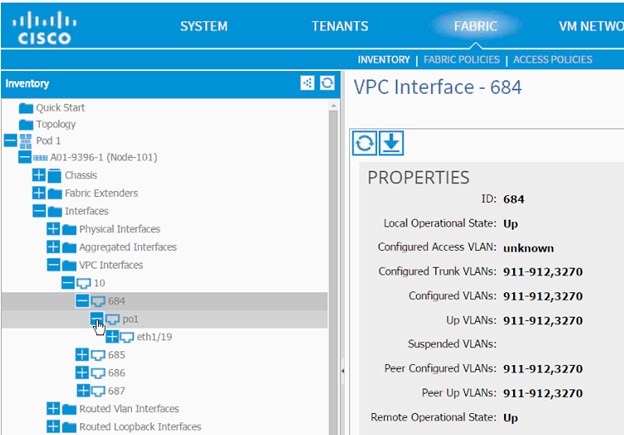The height and width of the screenshot is (435, 624).
Task: Click the ID value 684
Action: (513, 199)
